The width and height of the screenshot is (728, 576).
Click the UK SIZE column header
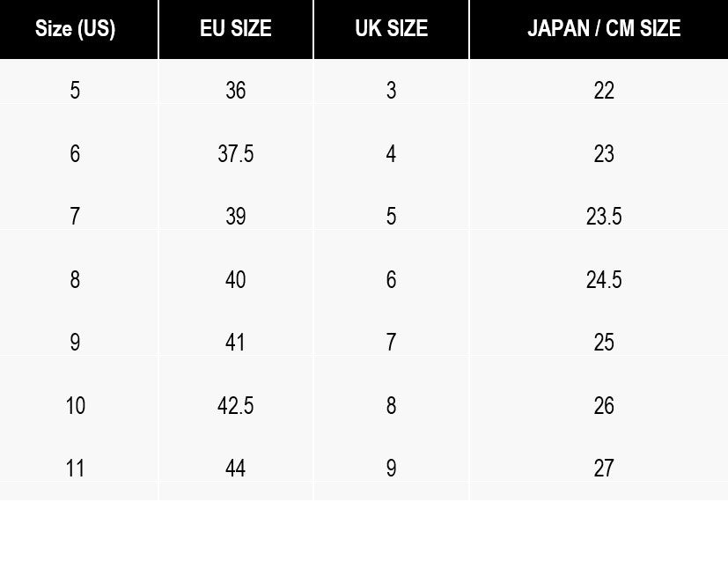392,28
